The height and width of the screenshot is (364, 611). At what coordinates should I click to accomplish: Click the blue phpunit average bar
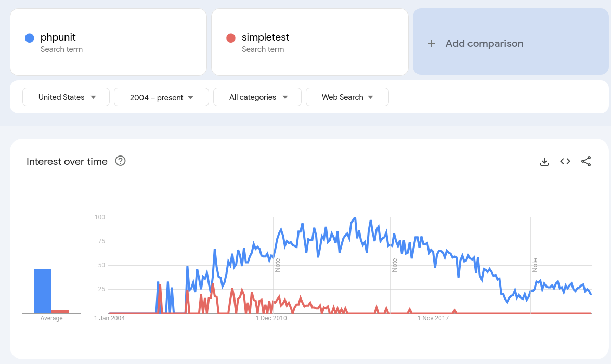[43, 291]
